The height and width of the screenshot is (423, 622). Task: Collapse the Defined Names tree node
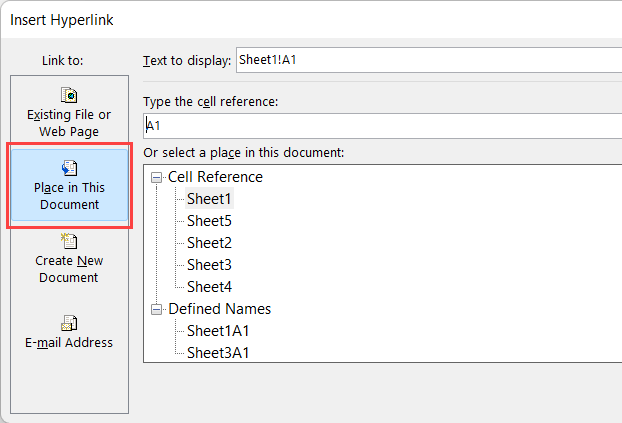click(x=157, y=309)
